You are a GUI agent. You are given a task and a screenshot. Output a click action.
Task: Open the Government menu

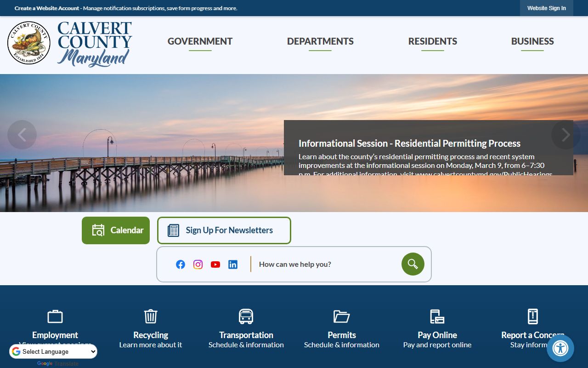(200, 41)
